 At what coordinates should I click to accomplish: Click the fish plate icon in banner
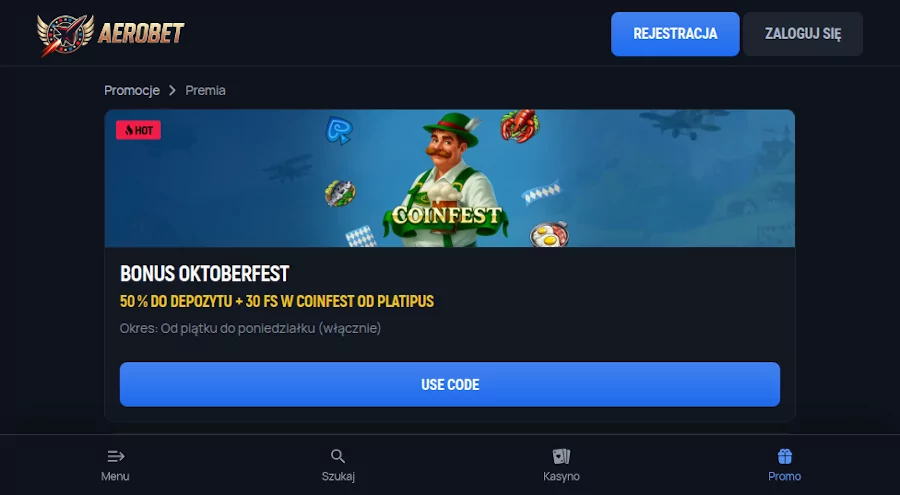pyautogui.click(x=340, y=194)
